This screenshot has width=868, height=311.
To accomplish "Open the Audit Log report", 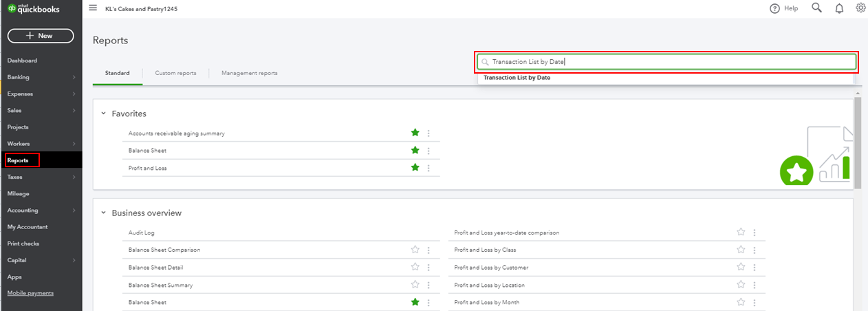I will coord(142,233).
